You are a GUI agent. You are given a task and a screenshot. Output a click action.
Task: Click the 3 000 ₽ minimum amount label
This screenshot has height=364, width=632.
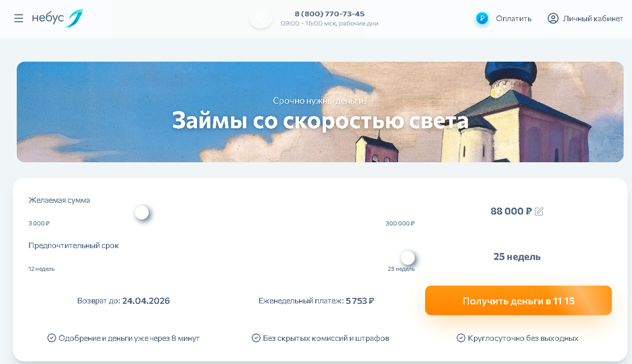pyautogui.click(x=39, y=223)
